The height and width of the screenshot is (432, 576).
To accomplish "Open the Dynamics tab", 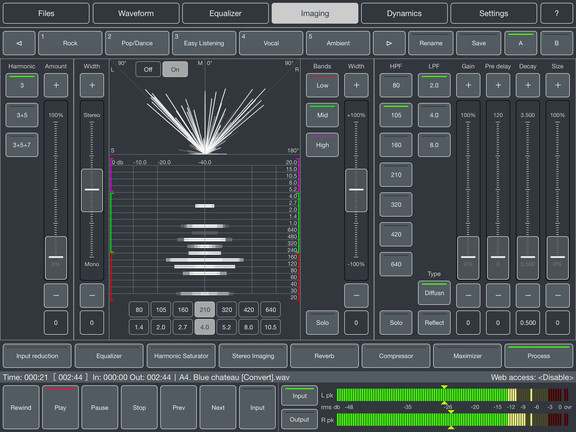I will pos(404,14).
